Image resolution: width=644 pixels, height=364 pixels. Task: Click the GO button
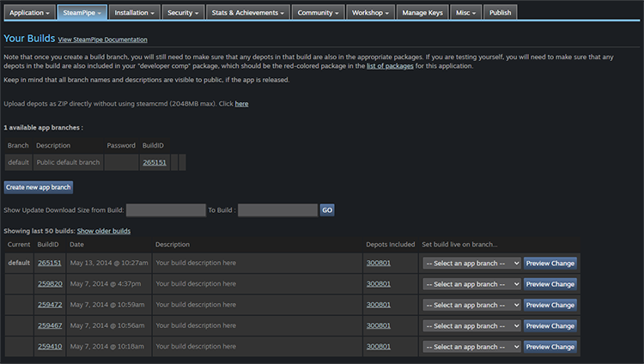[x=327, y=210]
